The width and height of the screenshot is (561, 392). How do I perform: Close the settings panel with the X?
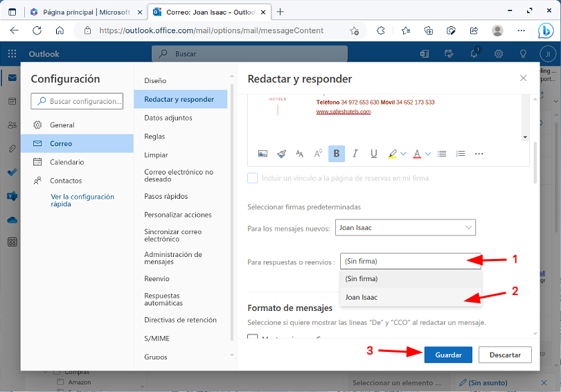click(x=523, y=79)
